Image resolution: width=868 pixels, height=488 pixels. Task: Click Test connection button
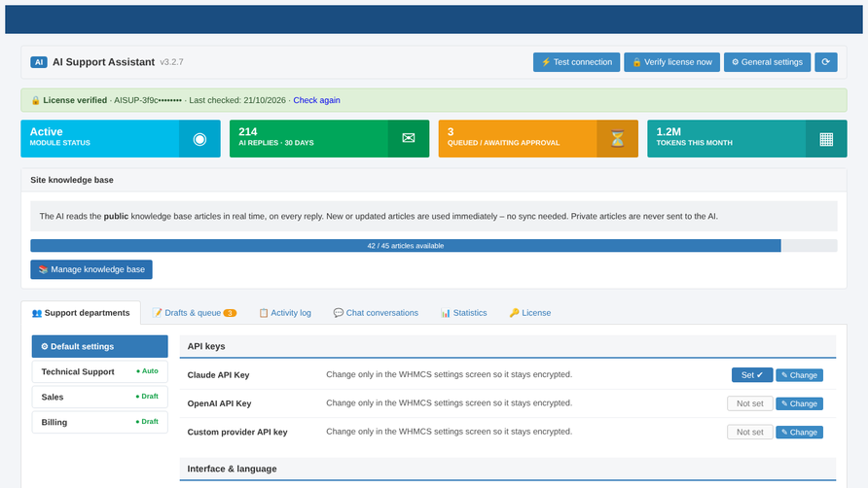coord(576,62)
